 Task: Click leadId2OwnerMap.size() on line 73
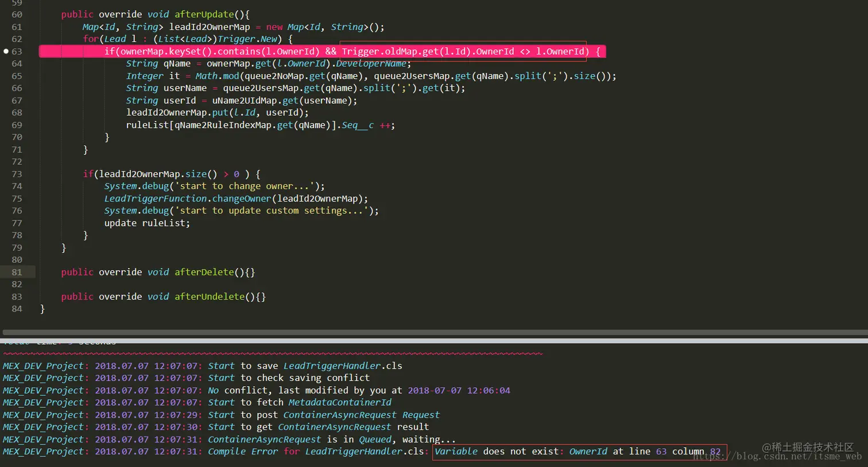158,174
